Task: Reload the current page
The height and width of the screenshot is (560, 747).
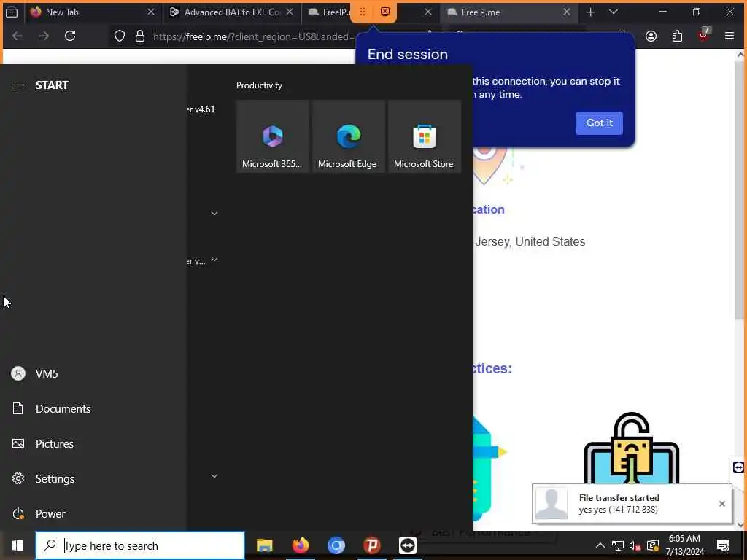Action: (x=70, y=36)
